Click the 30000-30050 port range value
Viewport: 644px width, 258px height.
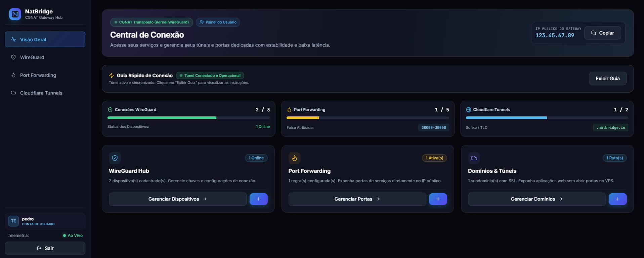click(x=434, y=127)
